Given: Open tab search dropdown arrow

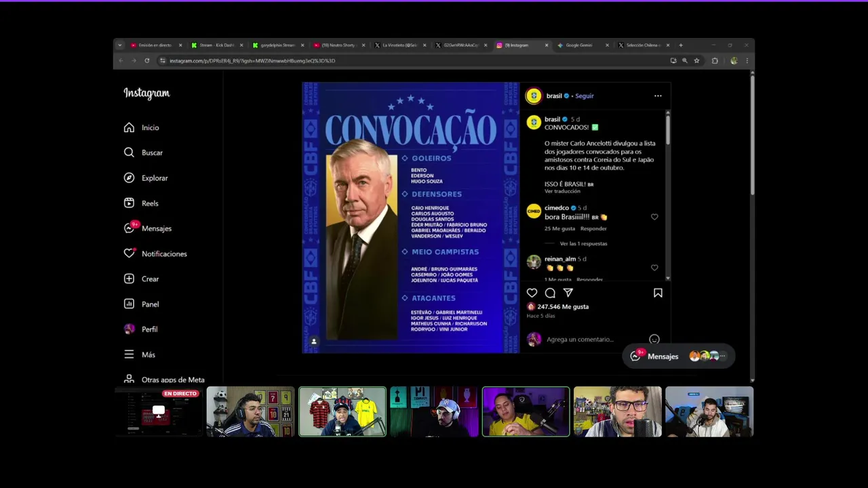Looking at the screenshot, I should (x=120, y=45).
